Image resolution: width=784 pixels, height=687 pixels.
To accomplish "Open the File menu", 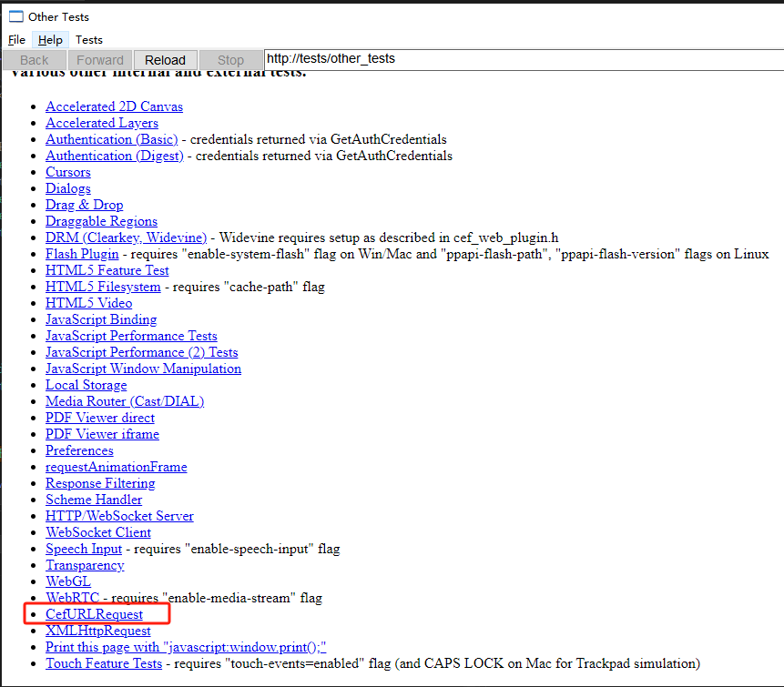I will pyautogui.click(x=15, y=39).
